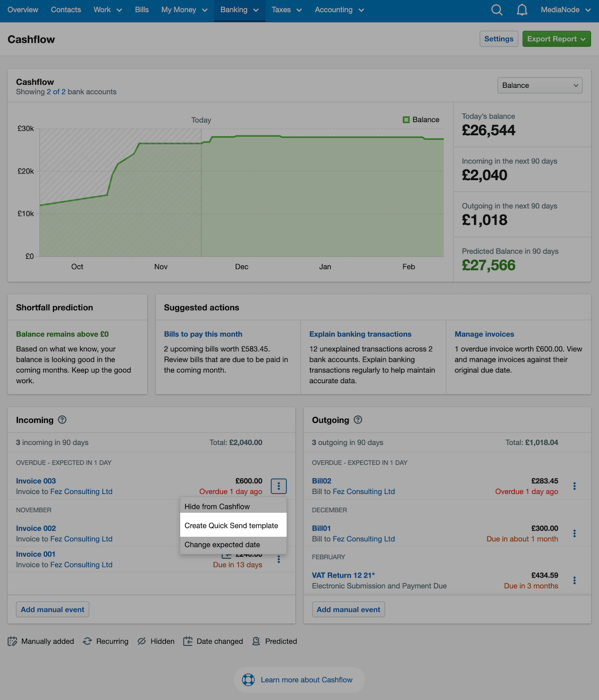
Task: Click the lifebuoy help icon
Action: coord(248,680)
